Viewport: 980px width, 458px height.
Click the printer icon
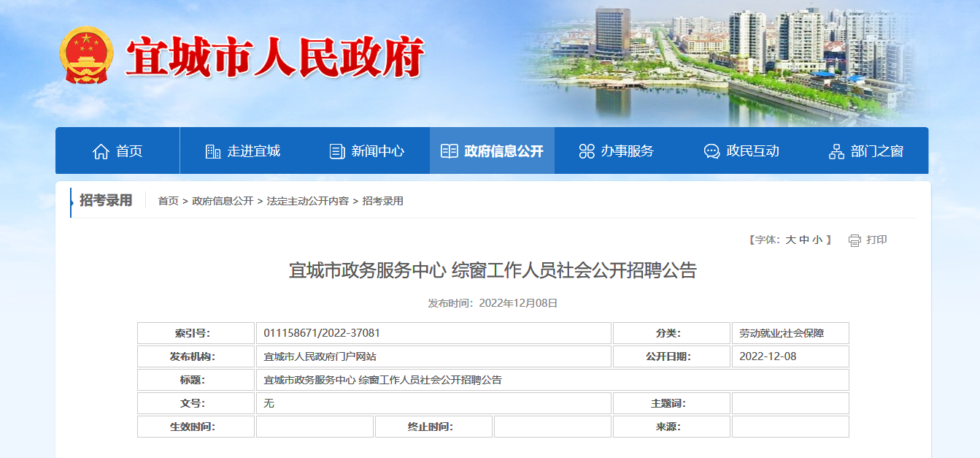pyautogui.click(x=854, y=240)
